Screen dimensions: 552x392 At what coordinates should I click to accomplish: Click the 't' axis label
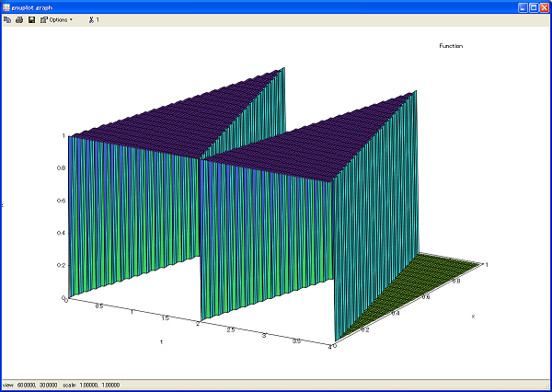click(162, 341)
